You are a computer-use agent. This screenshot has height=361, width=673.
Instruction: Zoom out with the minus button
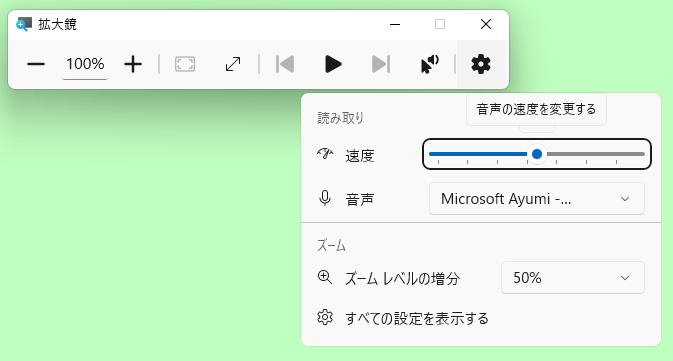pyautogui.click(x=36, y=64)
